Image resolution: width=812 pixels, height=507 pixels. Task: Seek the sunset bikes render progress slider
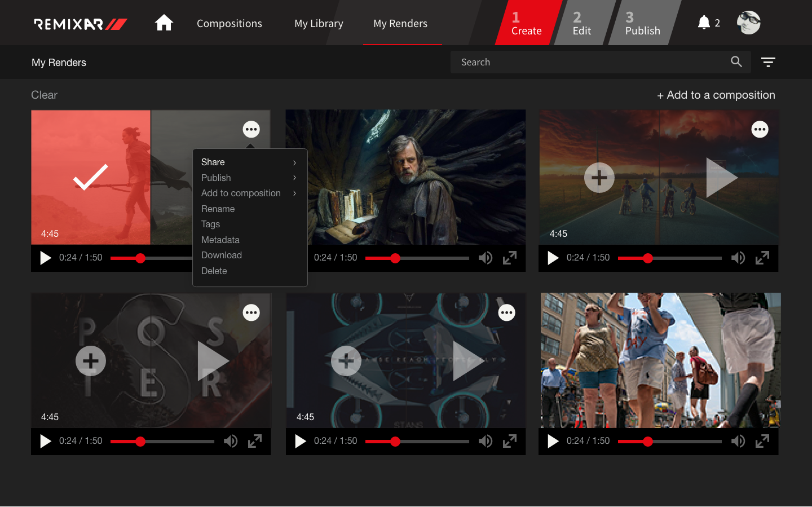[670, 258]
